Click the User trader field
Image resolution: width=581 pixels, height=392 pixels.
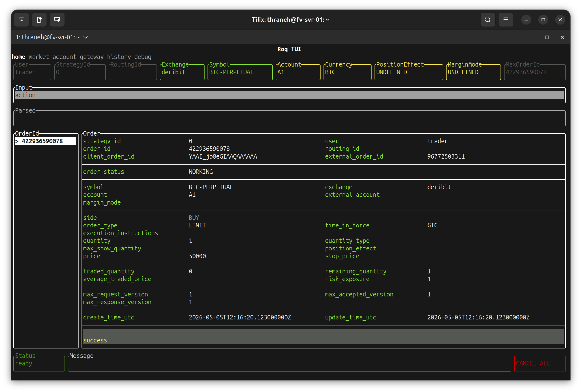click(x=32, y=72)
